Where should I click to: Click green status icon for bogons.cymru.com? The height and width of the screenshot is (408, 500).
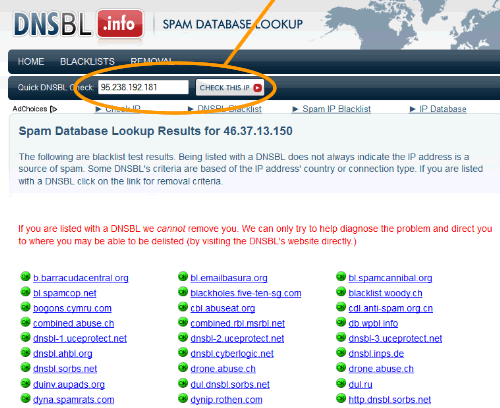25,307
